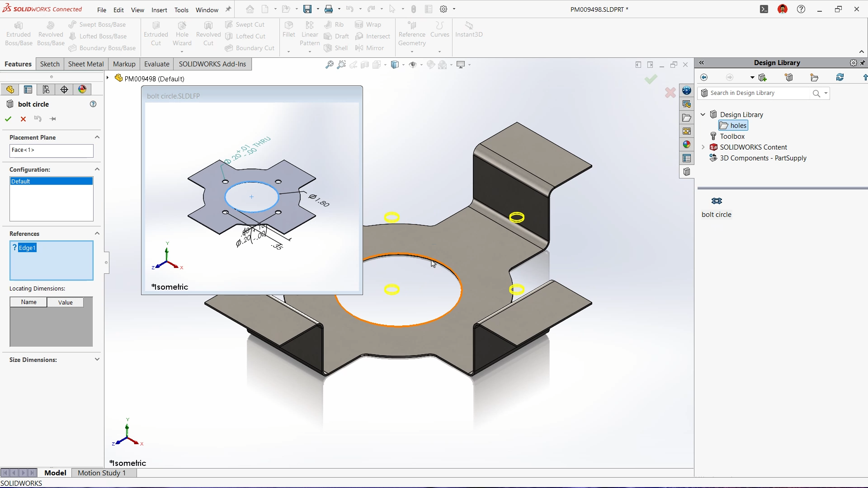Open the DimXpertManager crosshair tab
The height and width of the screenshot is (488, 868).
pyautogui.click(x=64, y=89)
